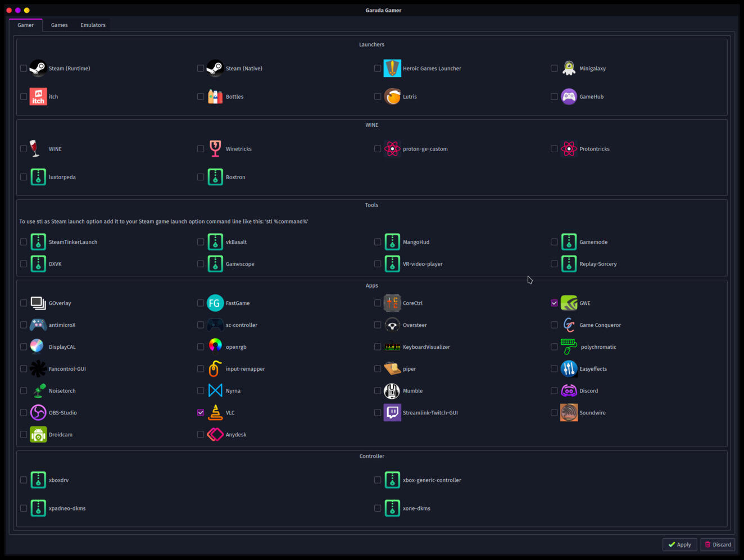Viewport: 744px width, 560px height.
Task: Switch to the Games tab
Action: pos(59,25)
